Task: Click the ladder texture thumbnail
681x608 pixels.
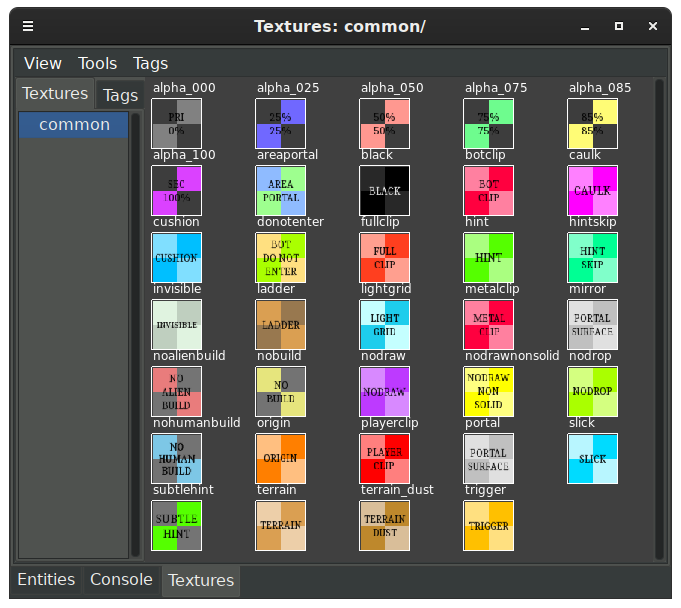Action: pos(281,324)
